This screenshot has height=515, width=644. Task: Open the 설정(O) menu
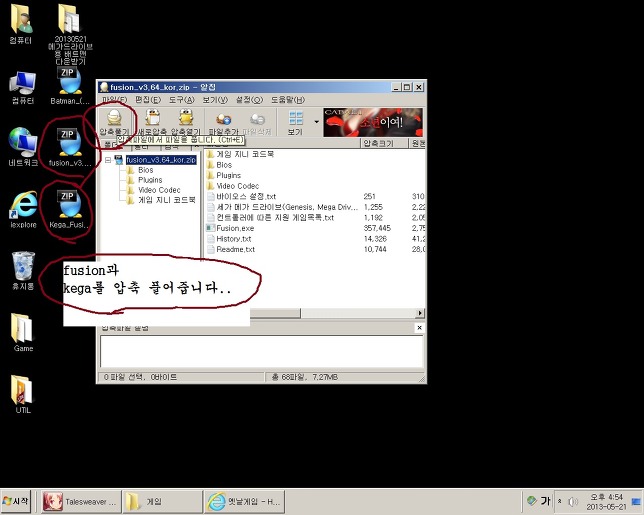coord(249,100)
